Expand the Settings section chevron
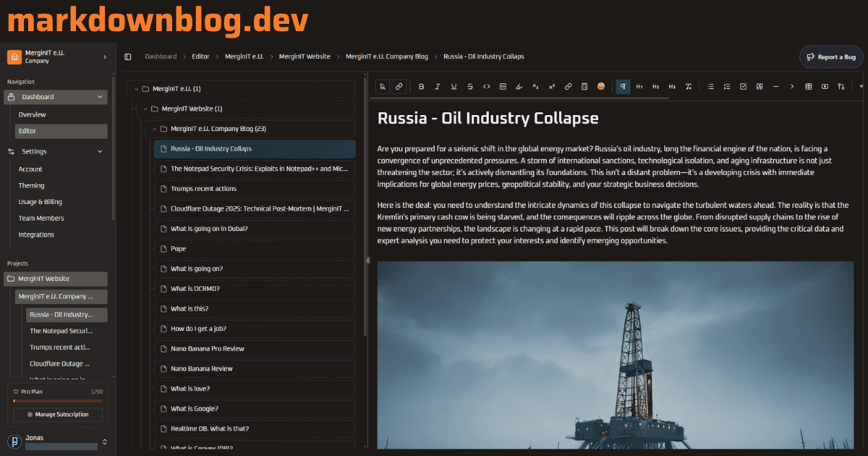868x456 pixels. point(100,151)
